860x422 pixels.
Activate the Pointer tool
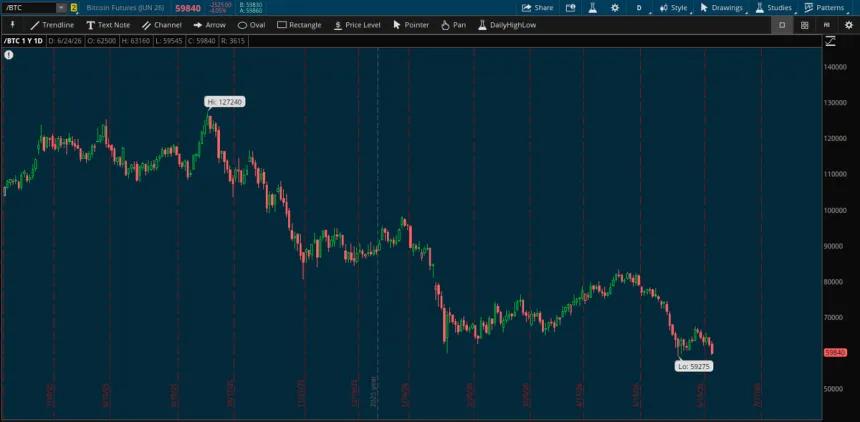(x=411, y=25)
